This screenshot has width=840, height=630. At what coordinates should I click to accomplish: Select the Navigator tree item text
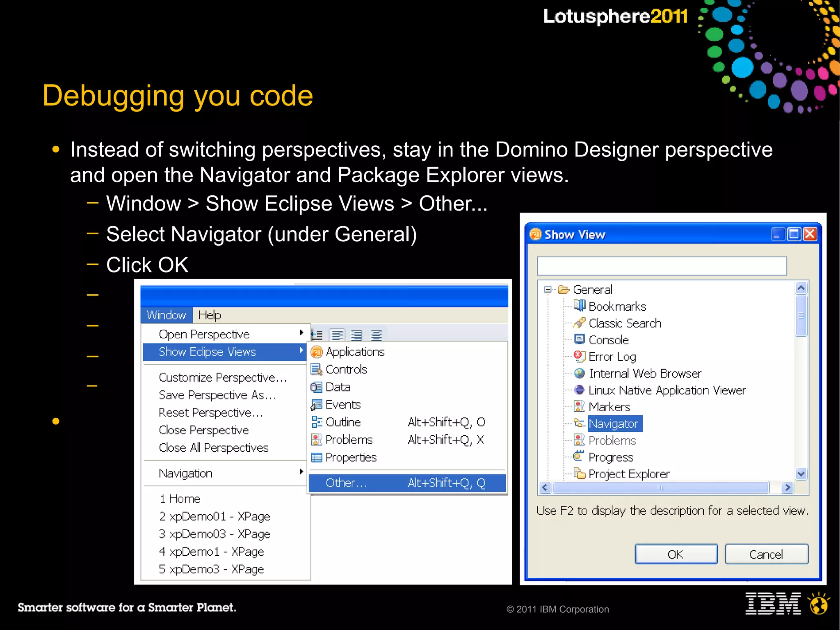click(614, 424)
